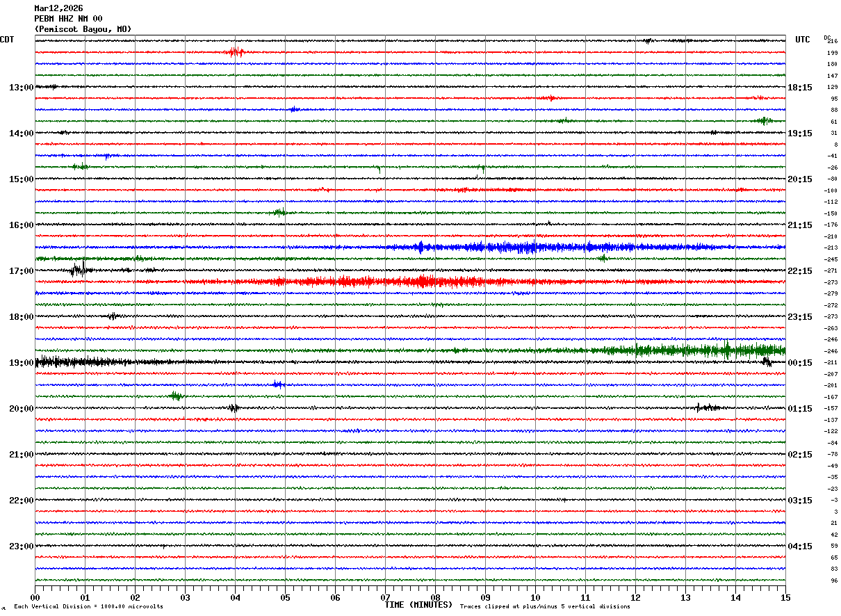Click the 00:15 UTC label on right axis
Screen dimensions: 841x616
(800, 363)
